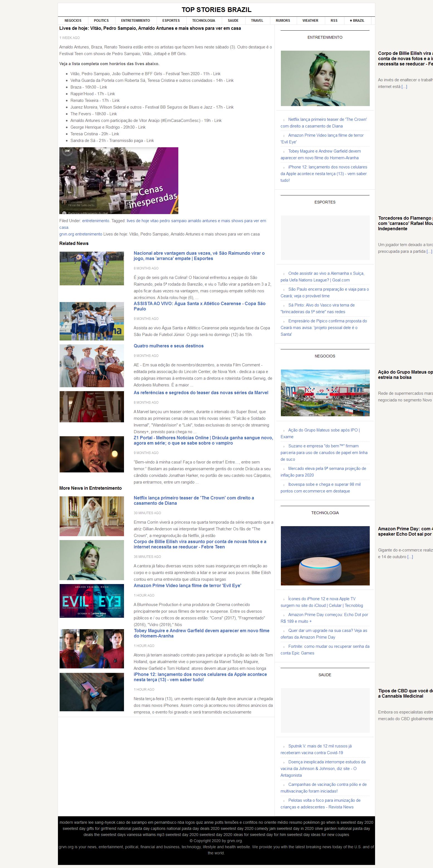Open the Grupo Mateus store image
433x868 pixels.
click(x=325, y=393)
